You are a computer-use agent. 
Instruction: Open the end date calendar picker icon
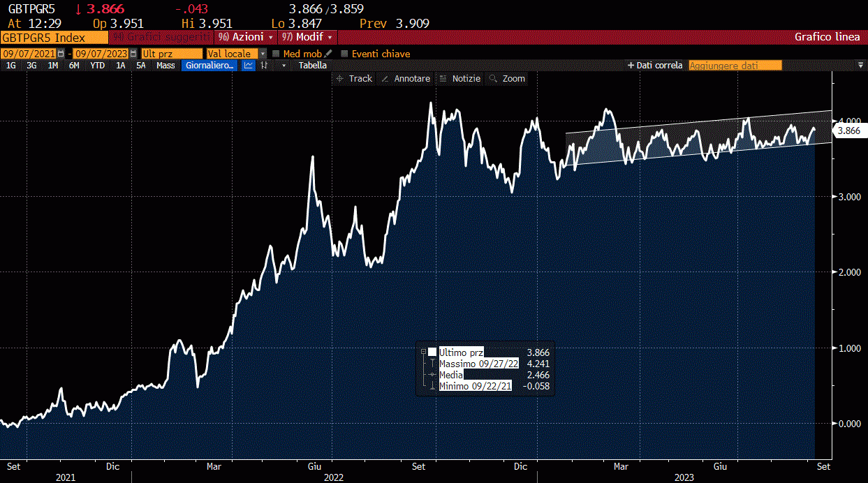pos(133,54)
